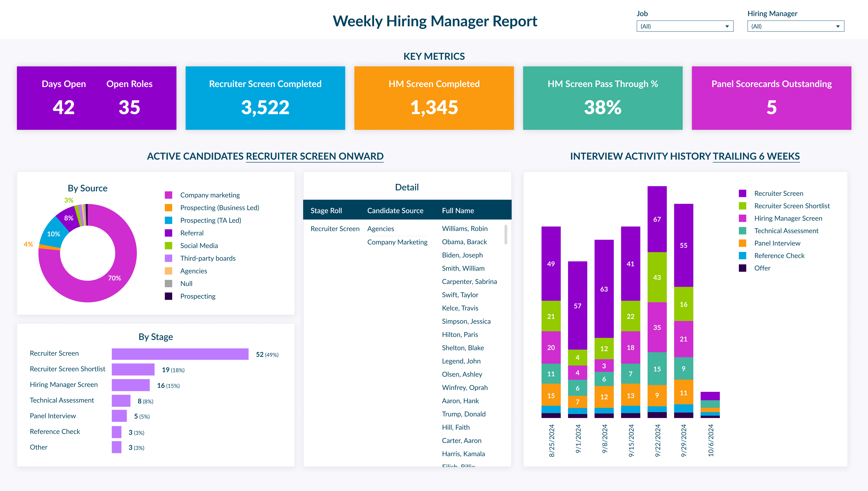The width and height of the screenshot is (868, 491).
Task: Click the Technical Assessment bar showing 8
Action: pyautogui.click(x=121, y=401)
